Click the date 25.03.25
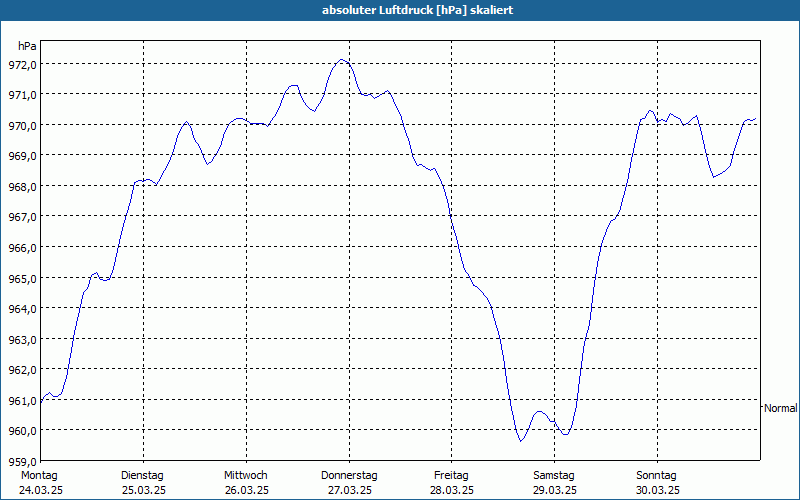 144,491
